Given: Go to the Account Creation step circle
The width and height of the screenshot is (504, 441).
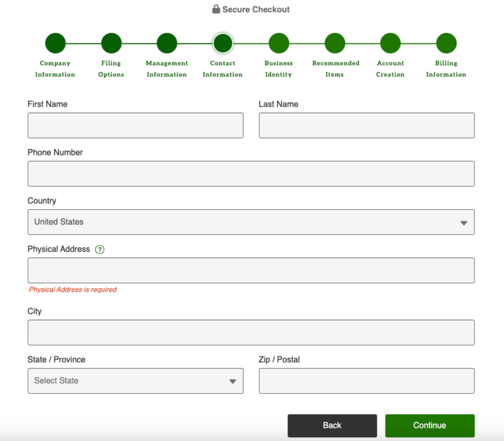Looking at the screenshot, I should click(x=390, y=43).
